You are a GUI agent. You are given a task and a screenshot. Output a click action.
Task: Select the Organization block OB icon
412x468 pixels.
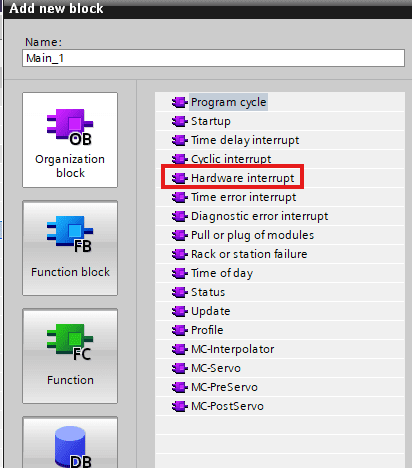[70, 128]
